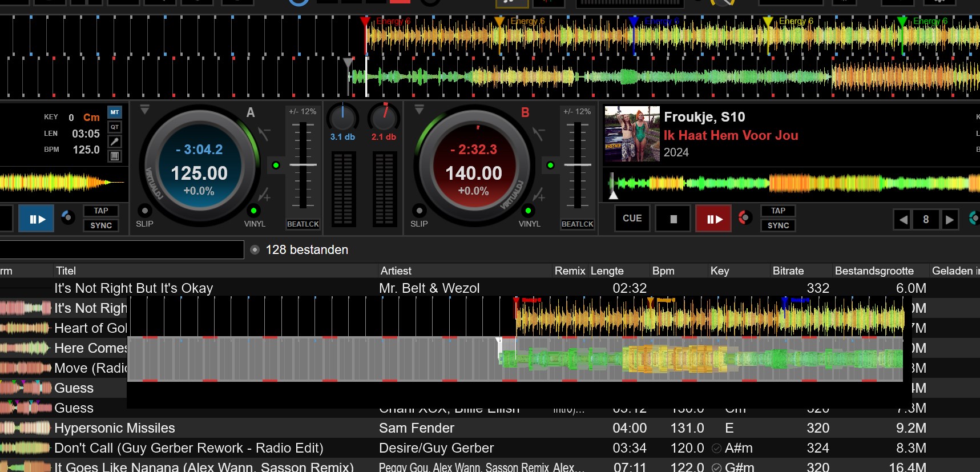Image resolution: width=980 pixels, height=472 pixels.
Task: Sort by Bitrate column header
Action: pos(801,271)
